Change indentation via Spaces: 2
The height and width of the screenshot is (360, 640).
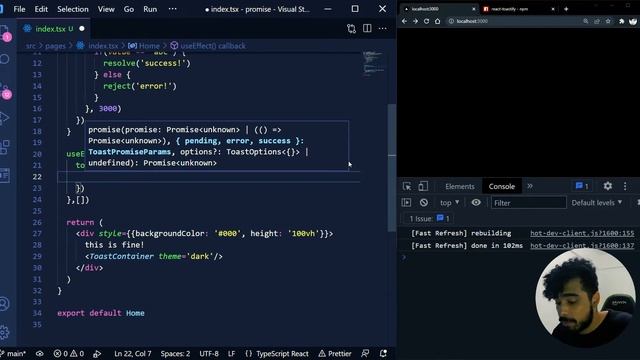click(175, 353)
